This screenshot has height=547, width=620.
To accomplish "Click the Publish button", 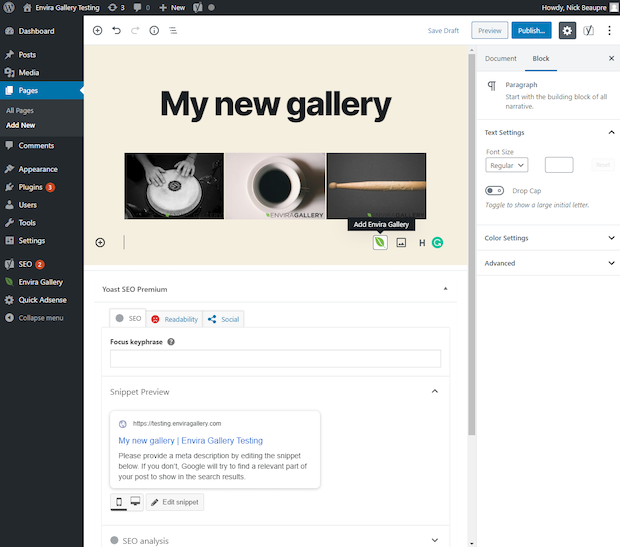I will click(x=531, y=30).
